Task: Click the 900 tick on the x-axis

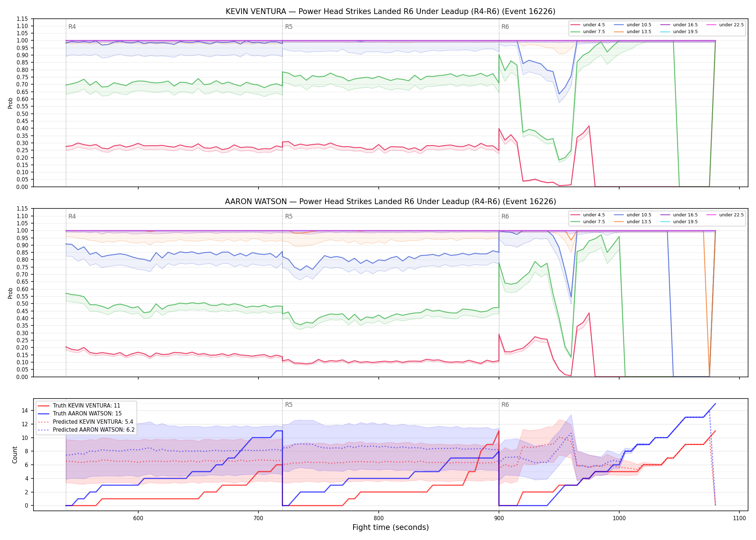Action: 499,518
